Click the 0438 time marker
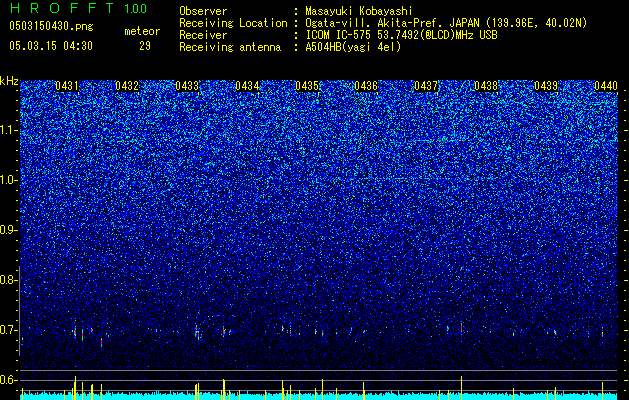Screen dimensions: 629x400 [x=486, y=86]
